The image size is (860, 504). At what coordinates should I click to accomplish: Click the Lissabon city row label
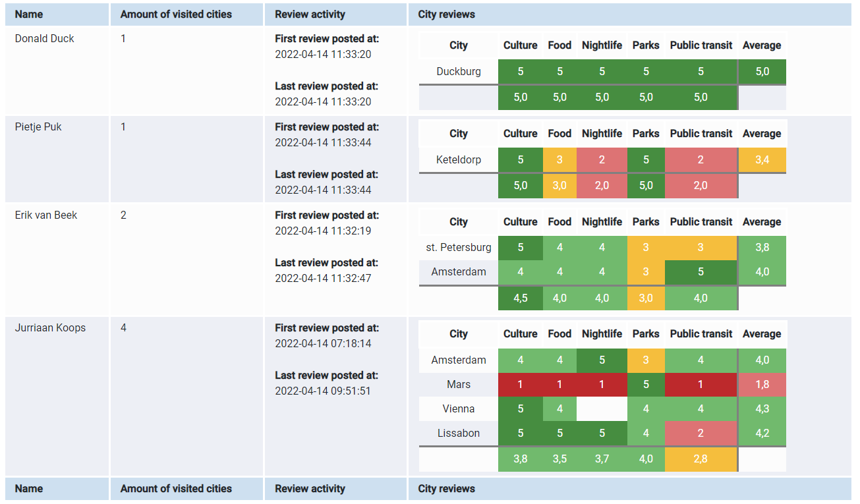pos(459,433)
